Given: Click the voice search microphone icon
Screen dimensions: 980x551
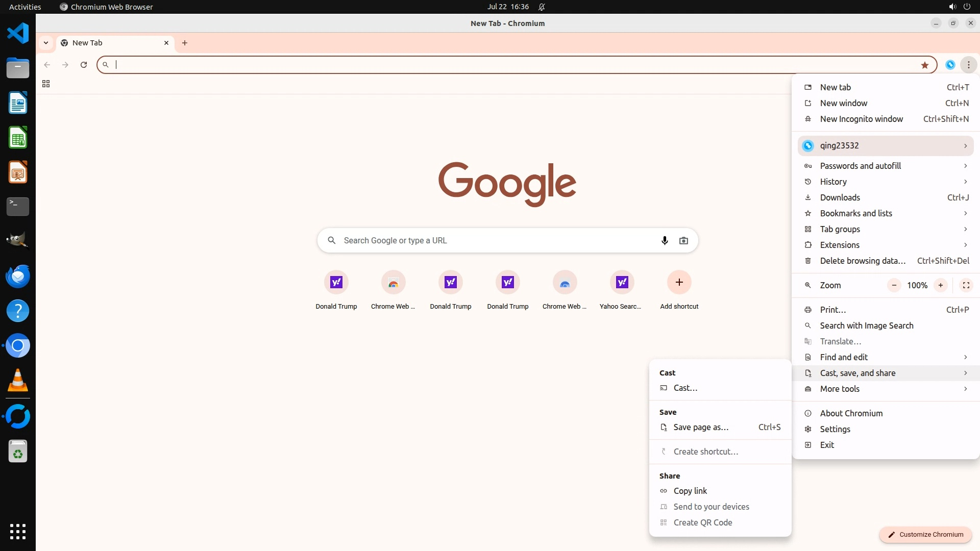Looking at the screenshot, I should point(664,240).
